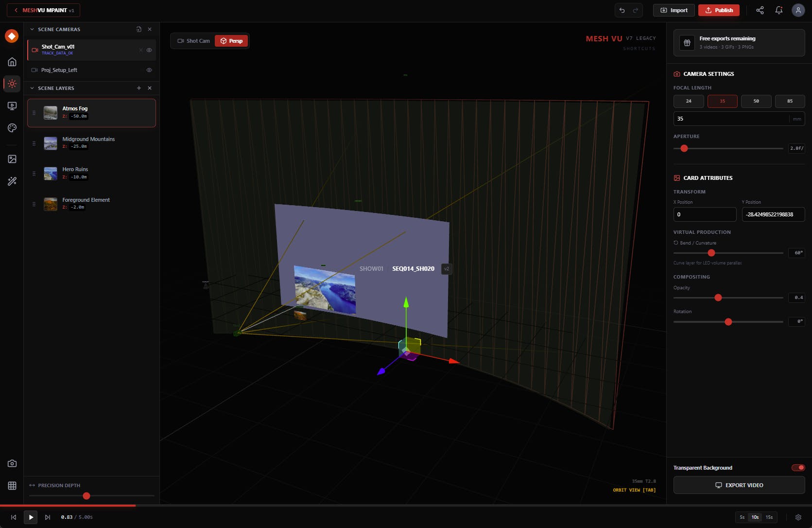Select the magic wand icon in the sidebar

click(x=12, y=181)
